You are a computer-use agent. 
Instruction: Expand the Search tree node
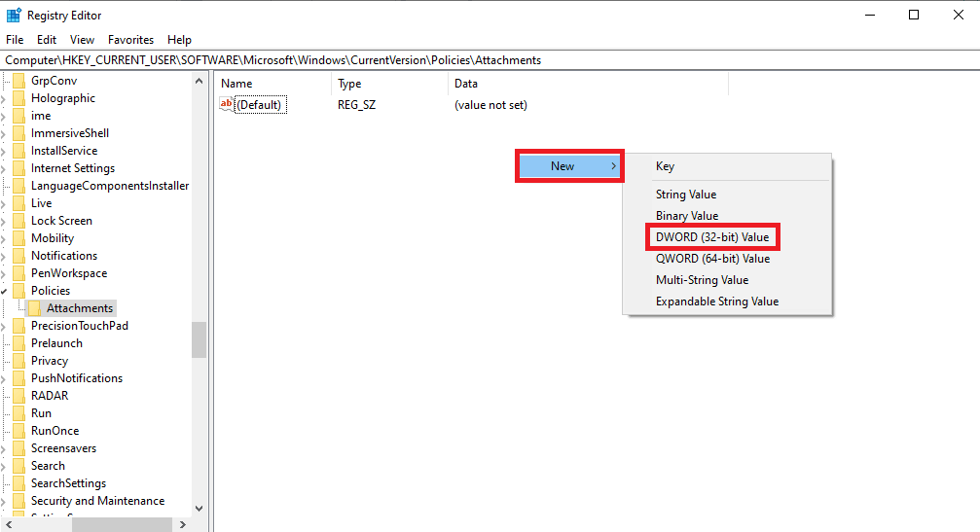(4, 466)
